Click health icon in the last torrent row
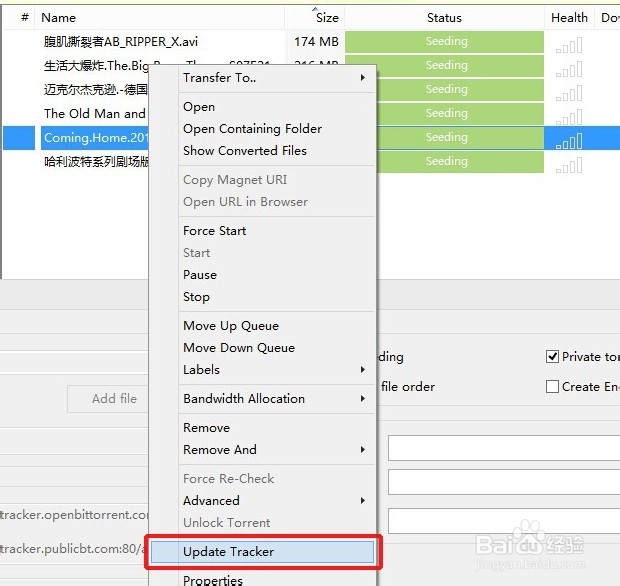The image size is (620, 586). (568, 164)
